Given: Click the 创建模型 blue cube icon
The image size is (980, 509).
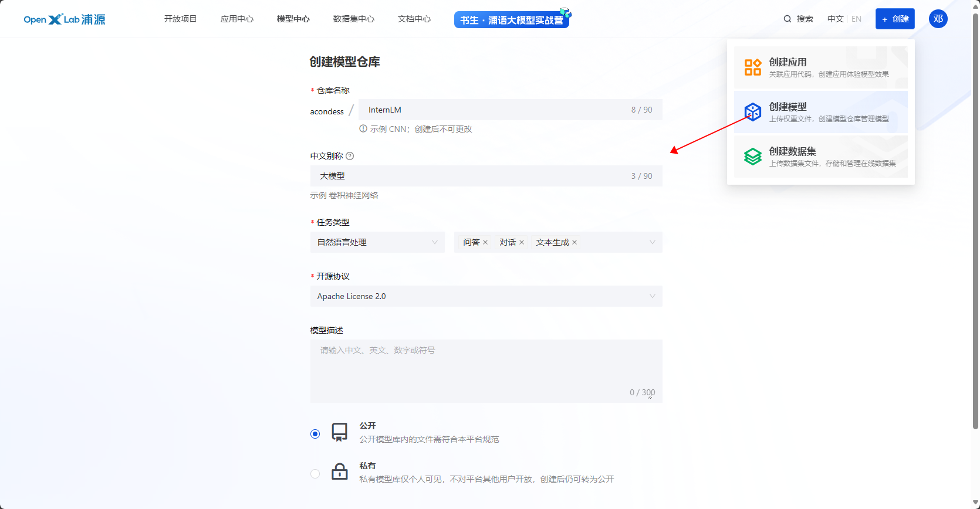Looking at the screenshot, I should (752, 112).
